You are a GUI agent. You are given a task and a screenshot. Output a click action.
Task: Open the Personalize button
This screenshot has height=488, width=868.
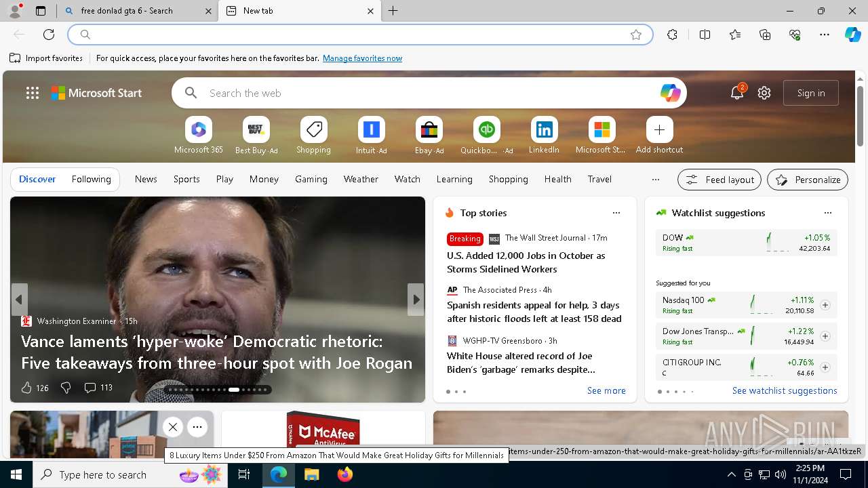point(808,180)
